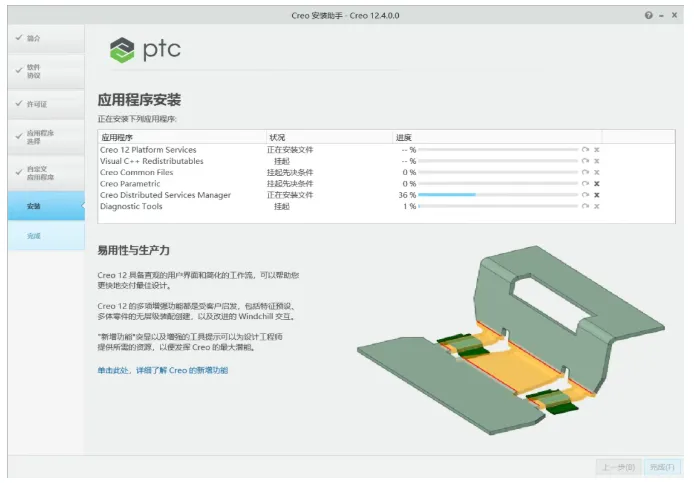Select Visual C++ Redistributables row
Viewport: 694px width, 483px height.
coord(386,161)
